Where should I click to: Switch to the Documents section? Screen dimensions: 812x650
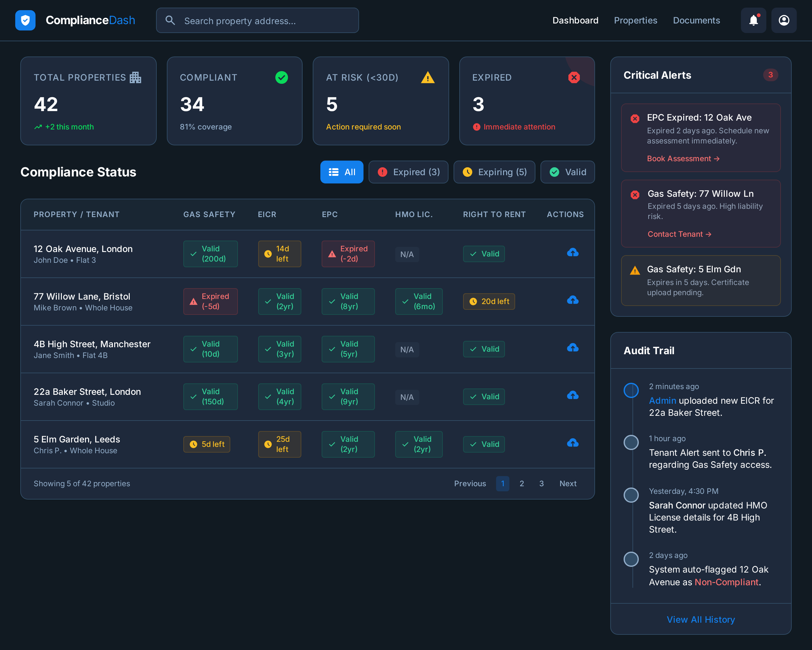tap(696, 20)
